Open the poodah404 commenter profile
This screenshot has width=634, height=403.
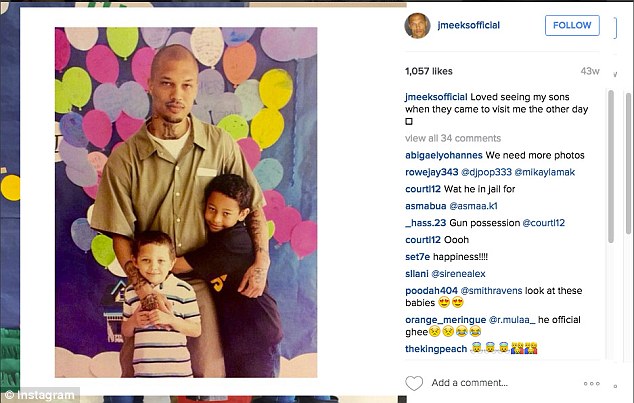[x=431, y=291]
